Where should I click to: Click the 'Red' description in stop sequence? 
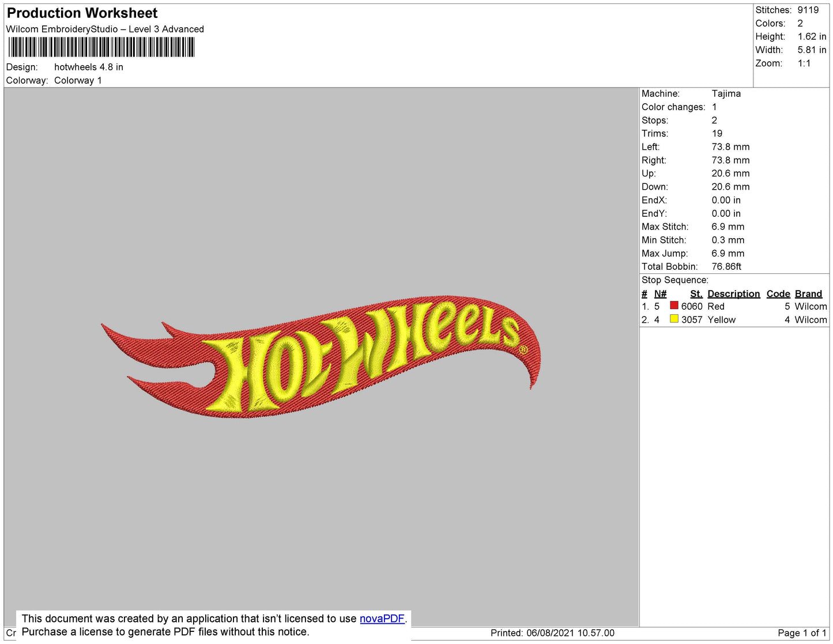(x=715, y=307)
